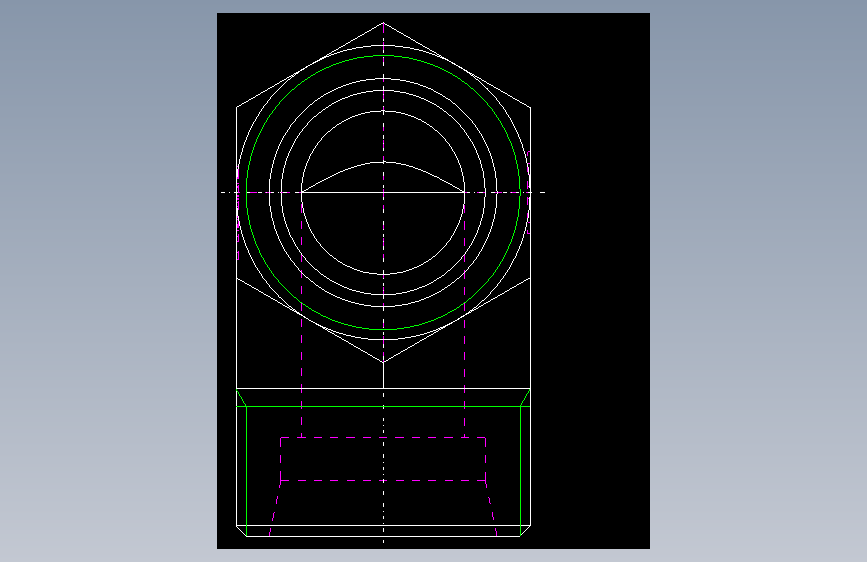The image size is (867, 562).
Task: Click the bottom vertex of the hexagon outline
Action: click(383, 362)
